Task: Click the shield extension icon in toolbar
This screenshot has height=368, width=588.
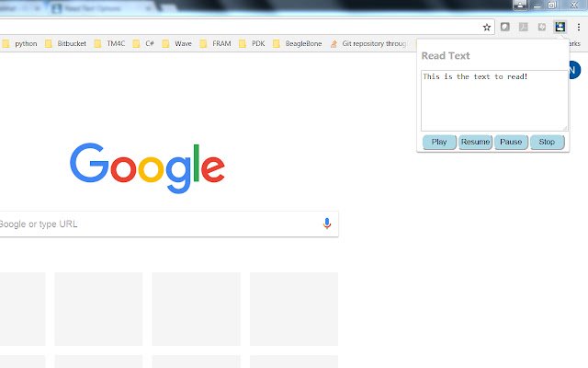Action: click(505, 27)
